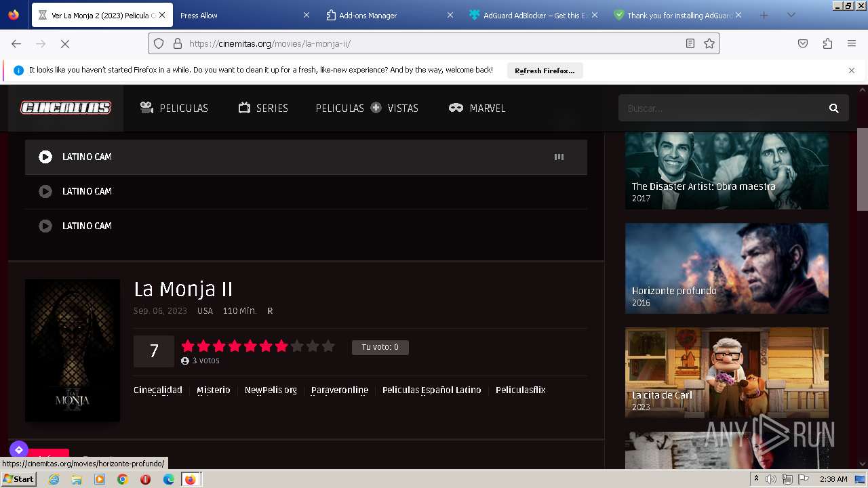The image size is (868, 488).
Task: Open PELICULAS + VISTAS menu item
Action: point(367,108)
